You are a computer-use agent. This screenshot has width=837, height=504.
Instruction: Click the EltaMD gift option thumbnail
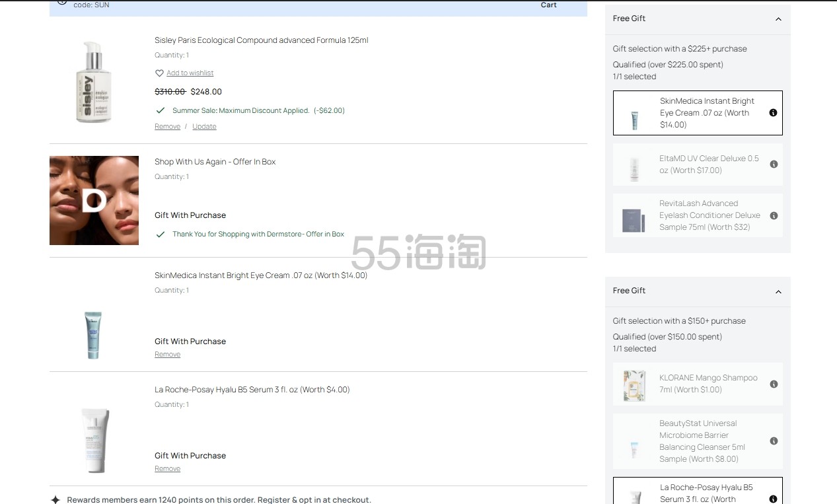634,168
